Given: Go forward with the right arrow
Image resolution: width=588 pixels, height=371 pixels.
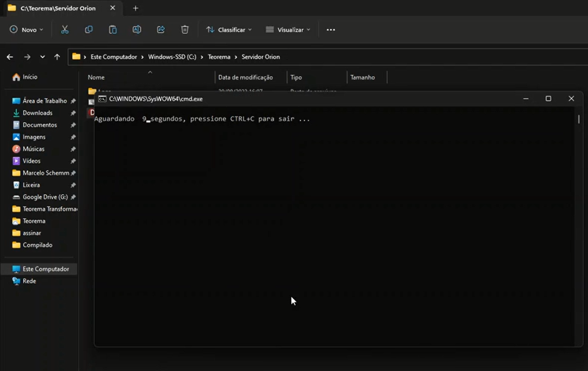Looking at the screenshot, I should pos(27,57).
